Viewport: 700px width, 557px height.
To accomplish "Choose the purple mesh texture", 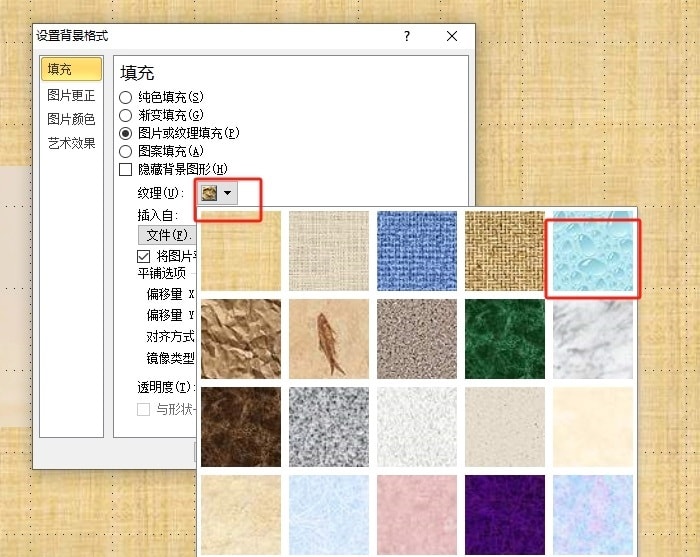I will (x=505, y=513).
